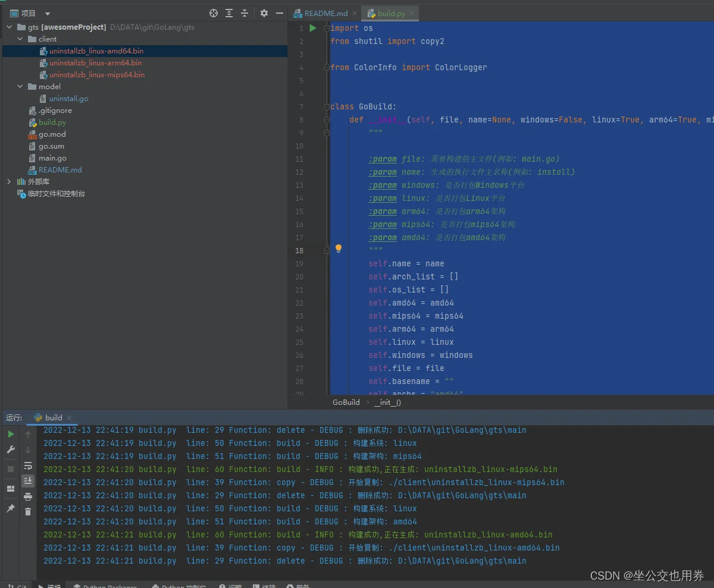The image size is (714, 588).
Task: Close the build.py editor tab
Action: [412, 13]
